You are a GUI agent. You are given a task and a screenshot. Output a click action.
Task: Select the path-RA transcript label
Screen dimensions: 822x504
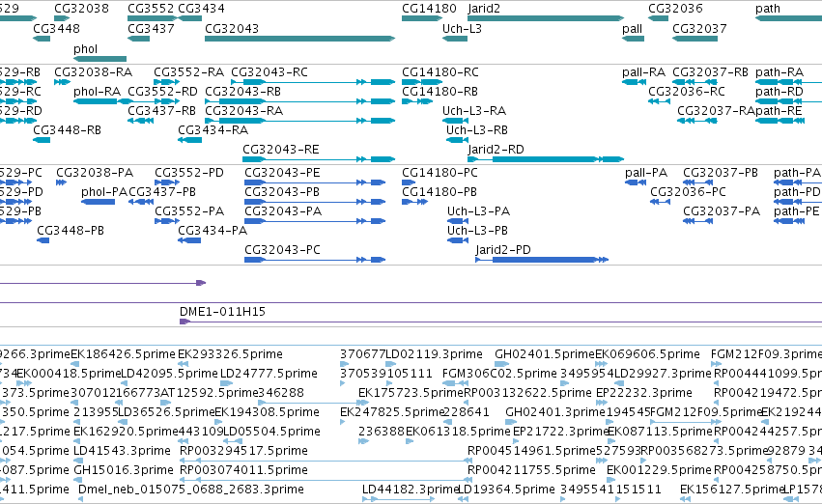pos(779,72)
